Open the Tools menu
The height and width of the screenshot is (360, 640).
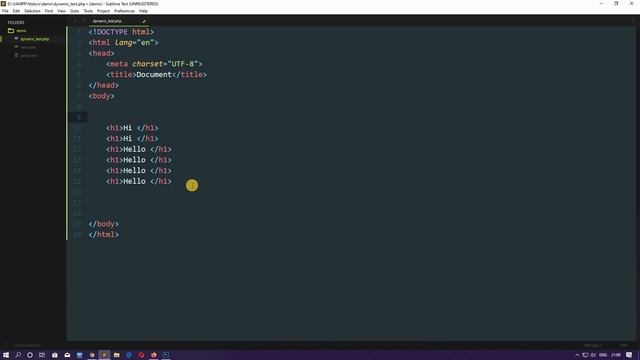(88, 11)
